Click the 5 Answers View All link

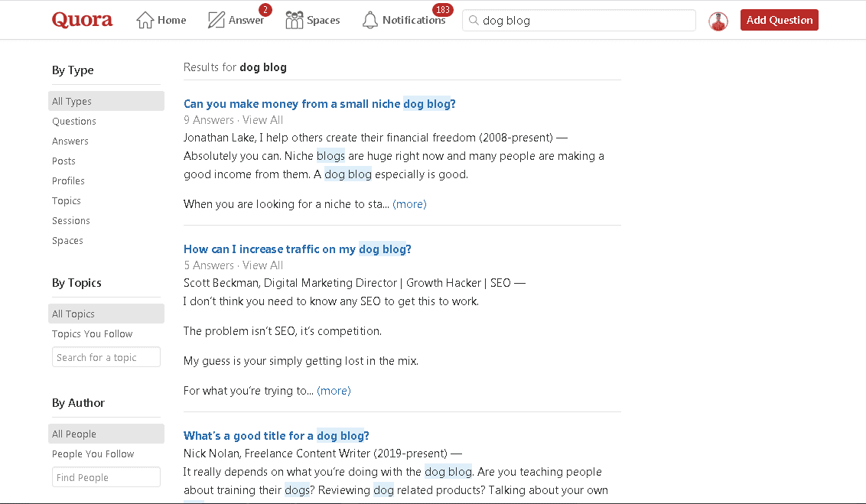point(233,265)
